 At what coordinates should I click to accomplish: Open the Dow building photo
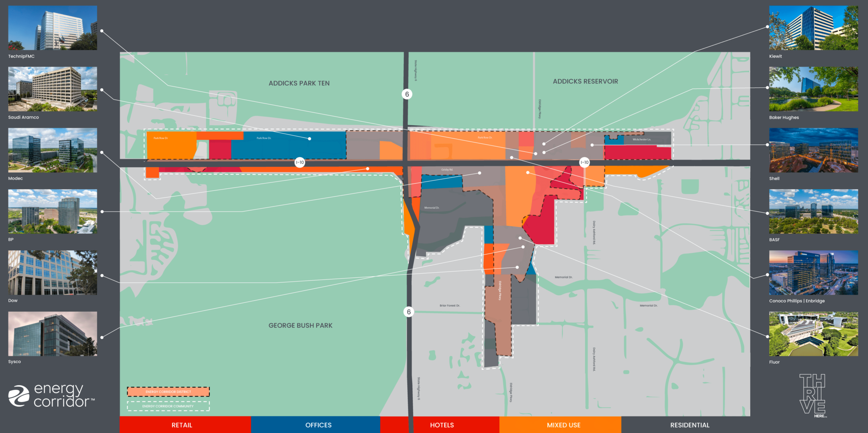53,272
